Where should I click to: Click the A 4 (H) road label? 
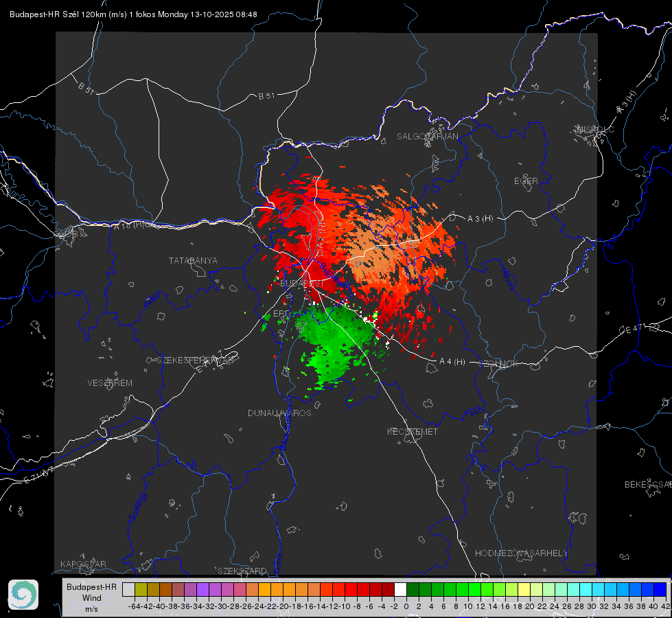click(452, 362)
